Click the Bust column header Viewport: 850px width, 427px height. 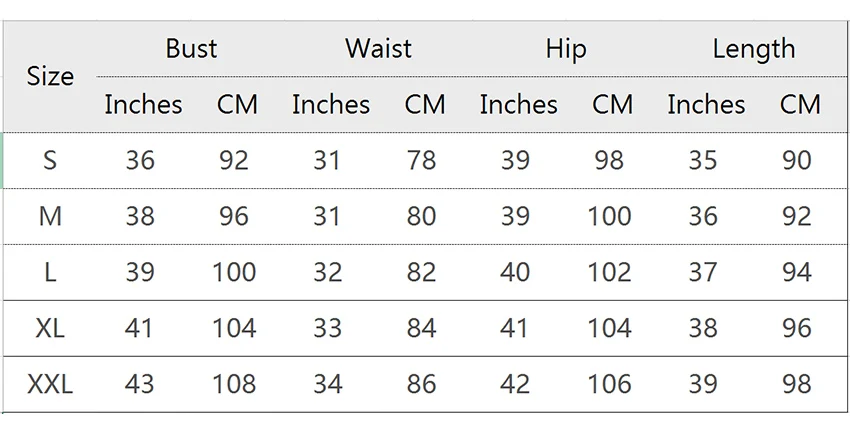pyautogui.click(x=191, y=48)
